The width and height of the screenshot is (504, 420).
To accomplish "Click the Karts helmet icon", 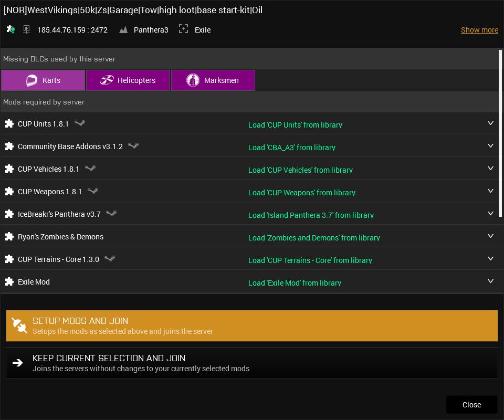I will click(31, 80).
